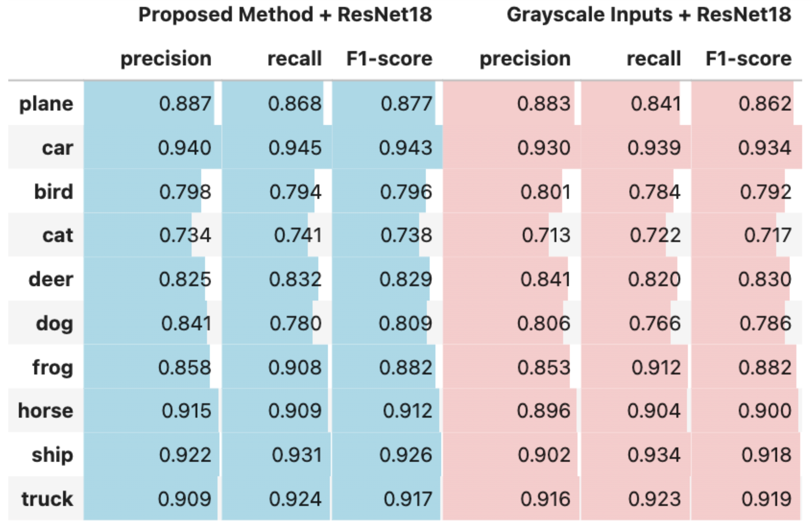
Task: Click the bird row label
Action: (x=53, y=191)
